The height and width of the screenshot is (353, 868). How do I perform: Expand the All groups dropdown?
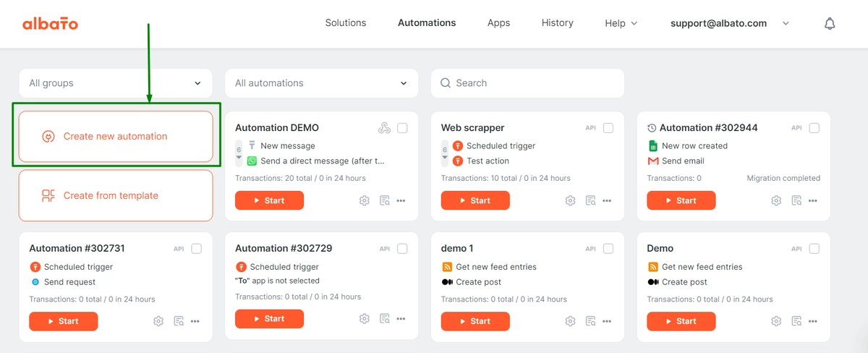tap(116, 83)
